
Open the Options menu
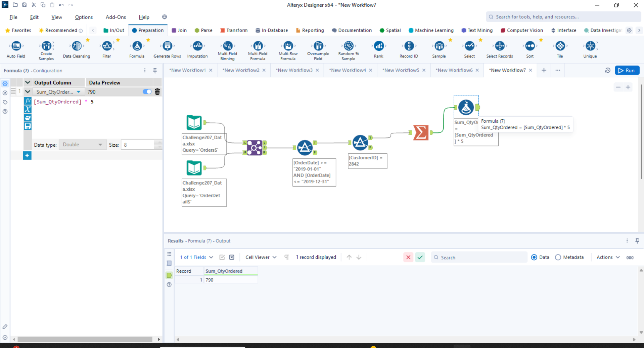point(84,17)
